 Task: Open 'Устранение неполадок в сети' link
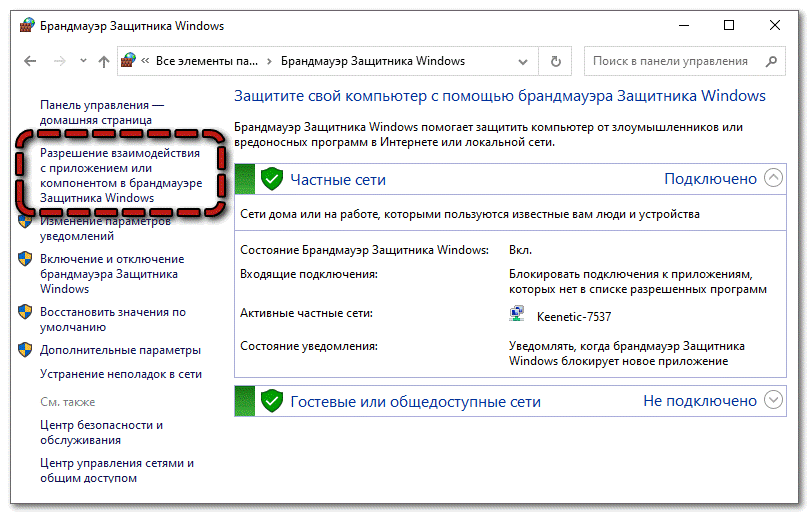(121, 374)
